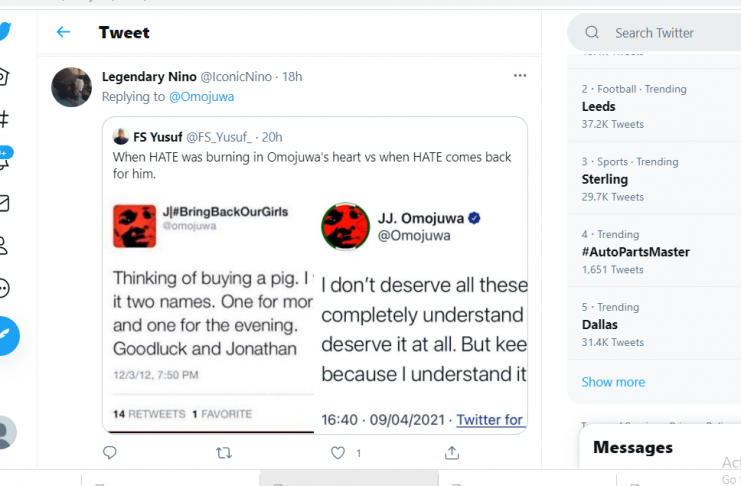This screenshot has height=486, width=741.
Task: Open the Twitter bird home logo
Action: (x=5, y=32)
